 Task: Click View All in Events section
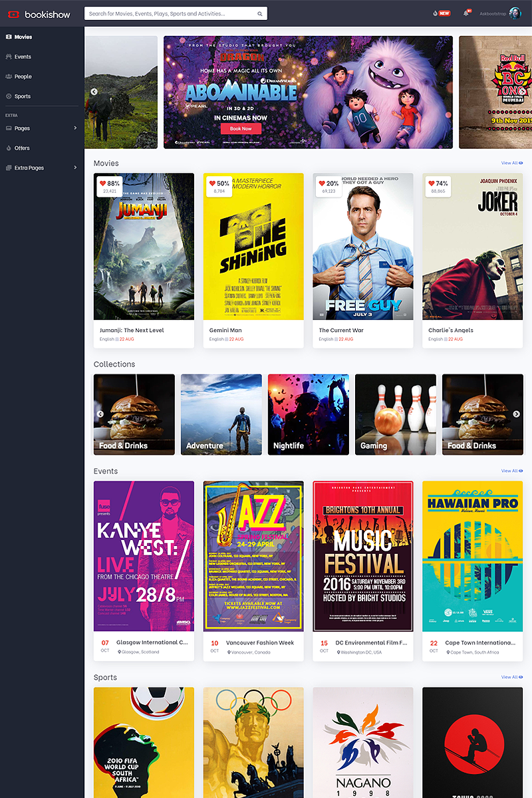click(512, 471)
